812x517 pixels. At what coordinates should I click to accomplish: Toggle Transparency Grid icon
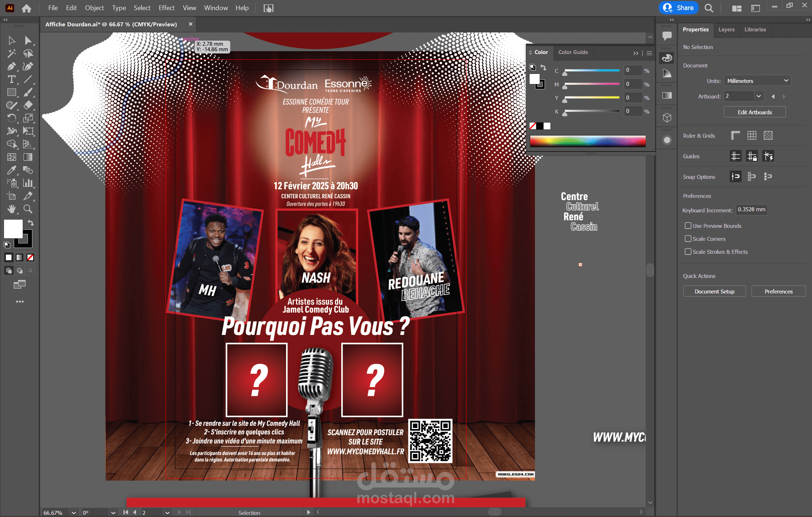[x=768, y=136]
